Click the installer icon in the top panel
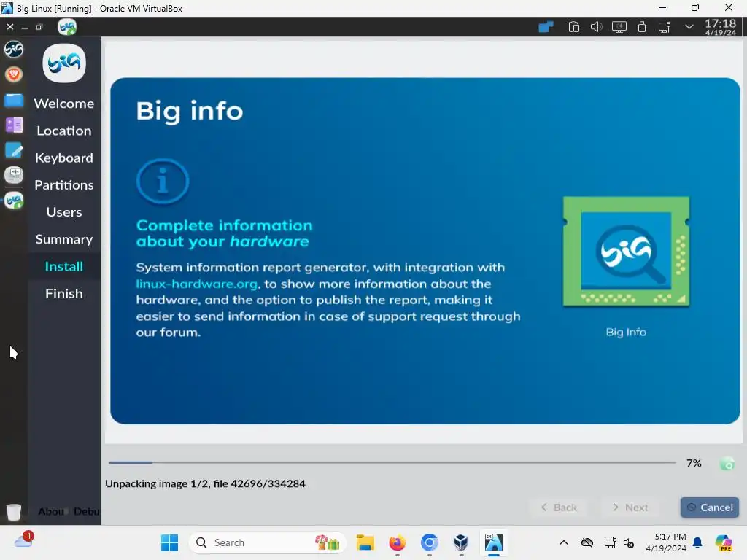 coord(67,27)
